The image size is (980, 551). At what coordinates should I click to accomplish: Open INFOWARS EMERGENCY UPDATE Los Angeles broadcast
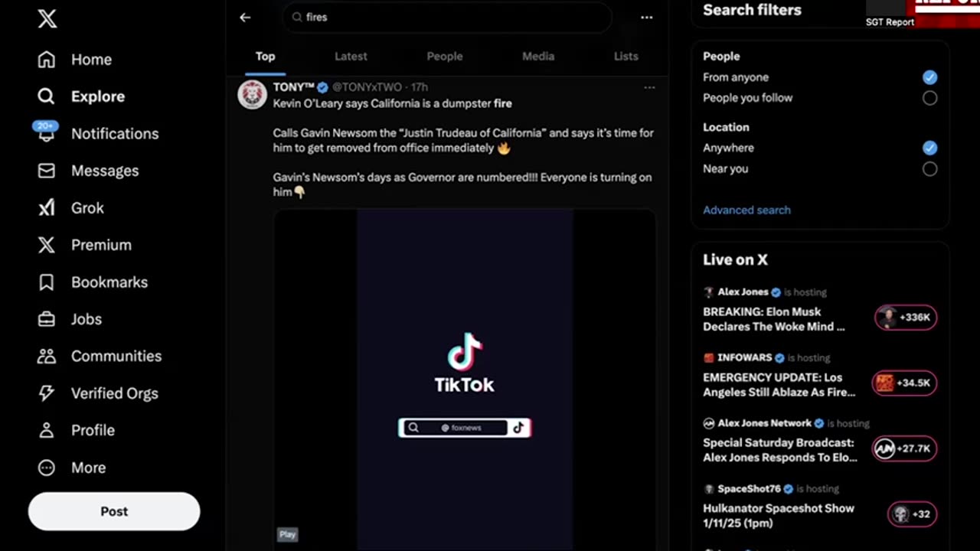779,385
